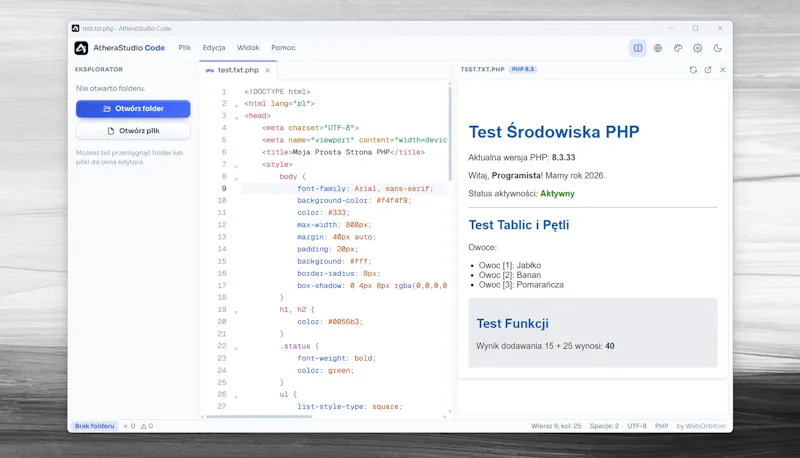
Task: Open the globe browser icon
Action: pos(658,48)
